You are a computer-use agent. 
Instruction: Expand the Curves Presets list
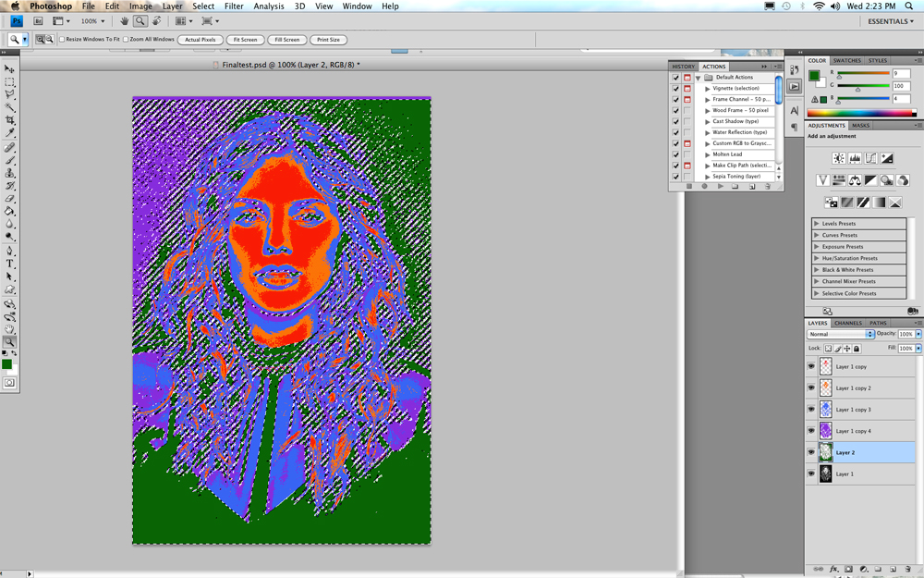coord(816,235)
